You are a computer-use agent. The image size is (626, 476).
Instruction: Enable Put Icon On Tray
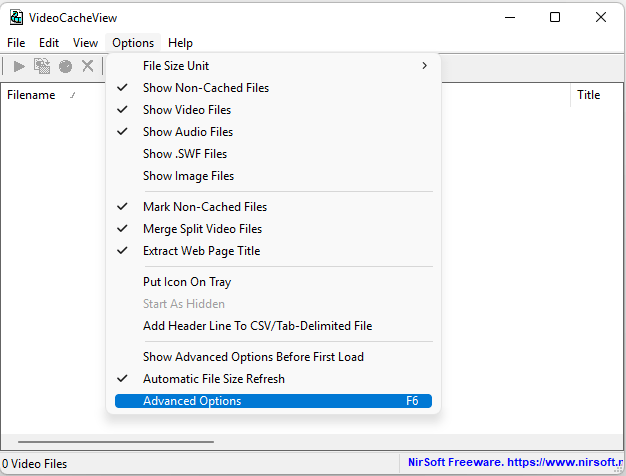[x=273, y=282]
